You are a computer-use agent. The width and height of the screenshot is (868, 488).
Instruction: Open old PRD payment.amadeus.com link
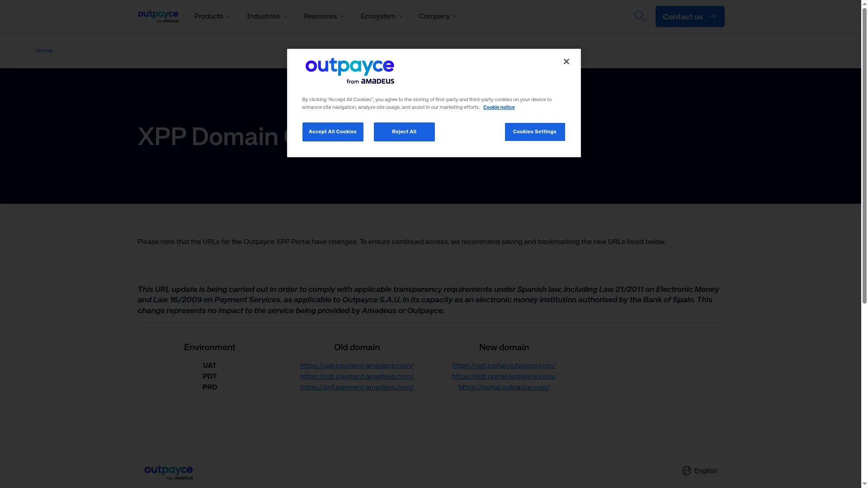click(357, 387)
